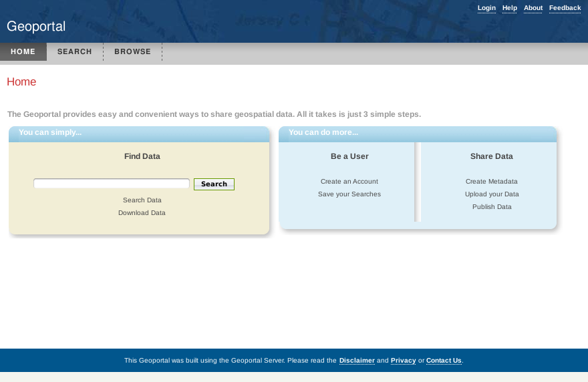Viewport: 588px width, 382px height.
Task: Open Create an Account link
Action: pyautogui.click(x=349, y=182)
